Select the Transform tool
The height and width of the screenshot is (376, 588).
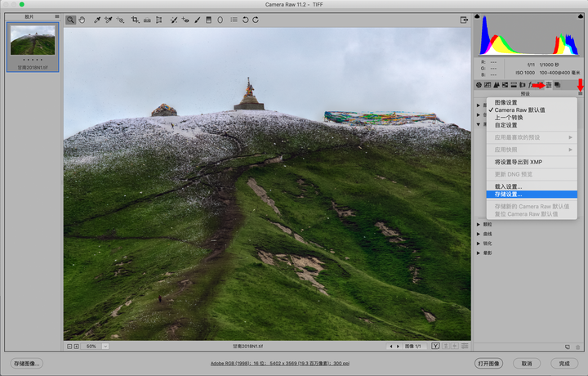[x=159, y=20]
